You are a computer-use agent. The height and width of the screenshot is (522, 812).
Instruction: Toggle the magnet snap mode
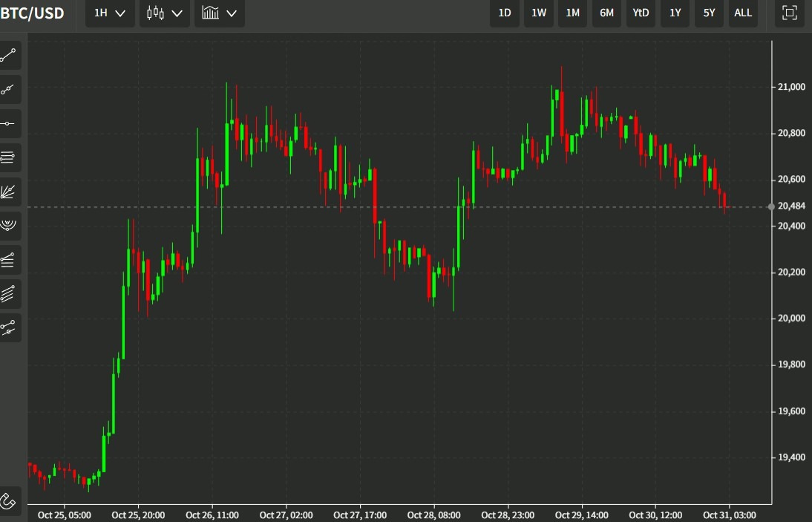click(10, 500)
